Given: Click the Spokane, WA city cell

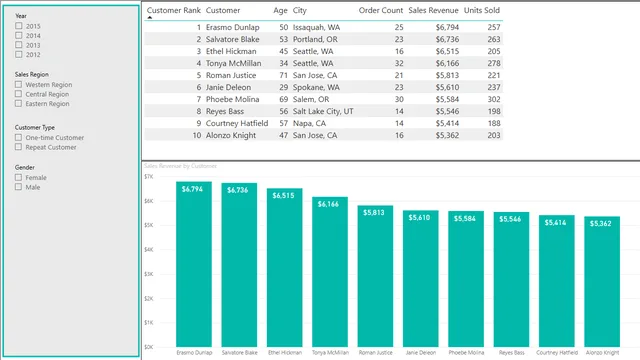Looking at the screenshot, I should (316, 87).
